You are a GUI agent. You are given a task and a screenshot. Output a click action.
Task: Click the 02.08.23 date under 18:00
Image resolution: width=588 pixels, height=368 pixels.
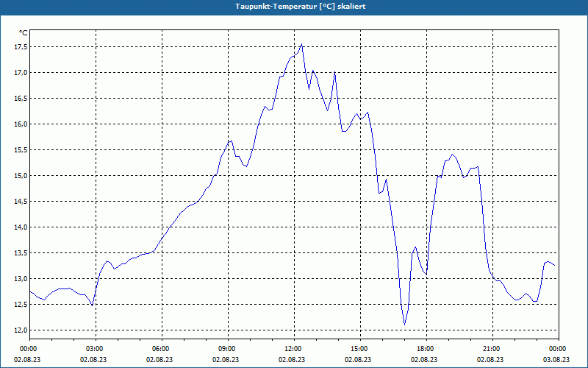424,359
